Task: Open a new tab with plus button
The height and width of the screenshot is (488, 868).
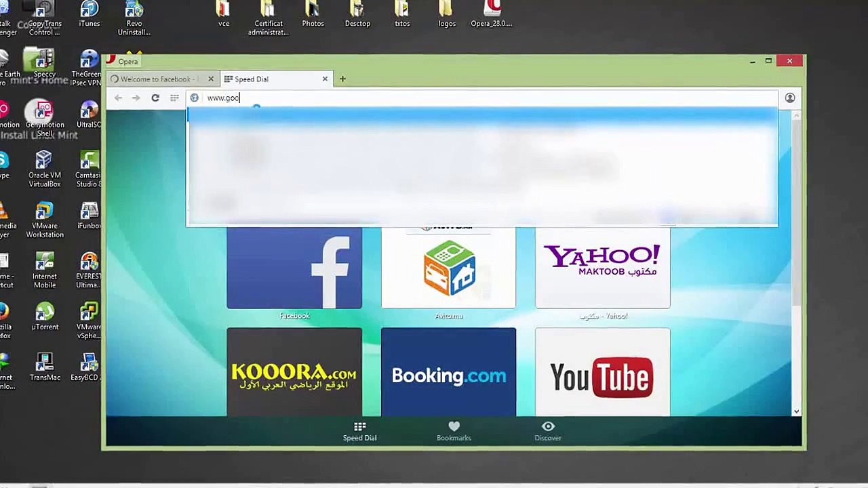Action: click(x=342, y=79)
